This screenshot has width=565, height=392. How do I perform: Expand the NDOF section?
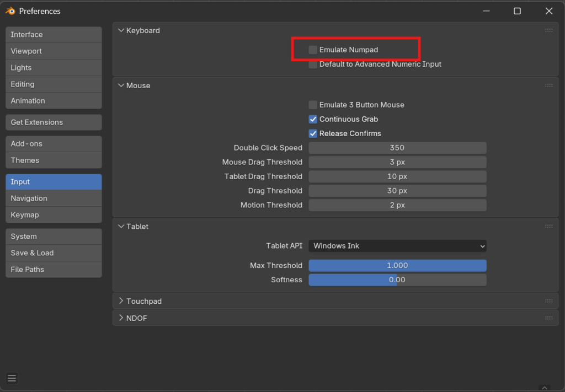(136, 318)
